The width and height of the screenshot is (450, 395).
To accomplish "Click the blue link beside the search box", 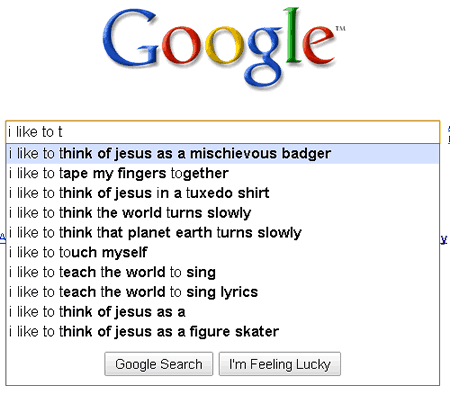I will tap(449, 135).
